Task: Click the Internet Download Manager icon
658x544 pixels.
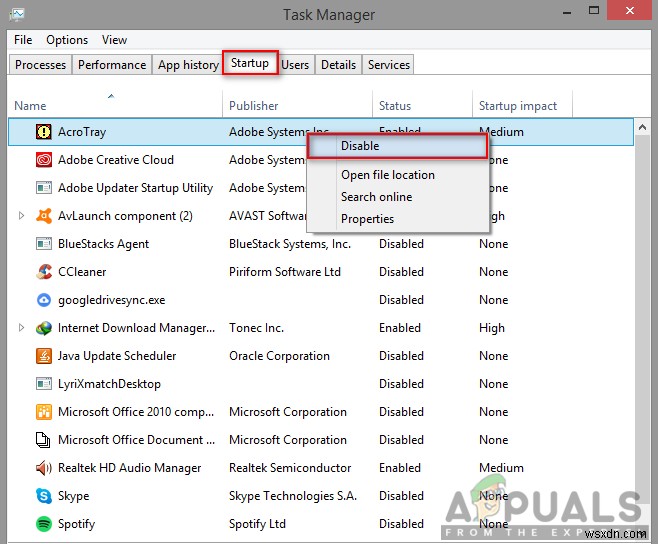Action: [x=44, y=328]
